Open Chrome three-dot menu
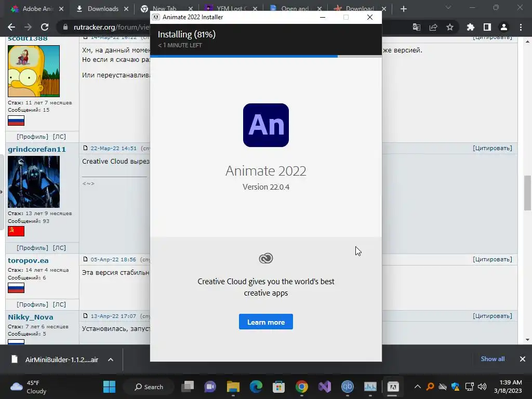This screenshot has width=532, height=399. pos(521,27)
